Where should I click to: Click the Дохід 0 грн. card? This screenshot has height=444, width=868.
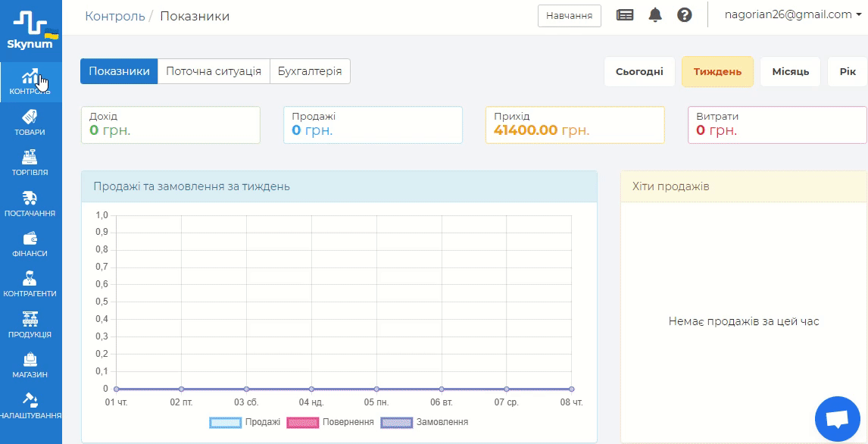(x=170, y=125)
